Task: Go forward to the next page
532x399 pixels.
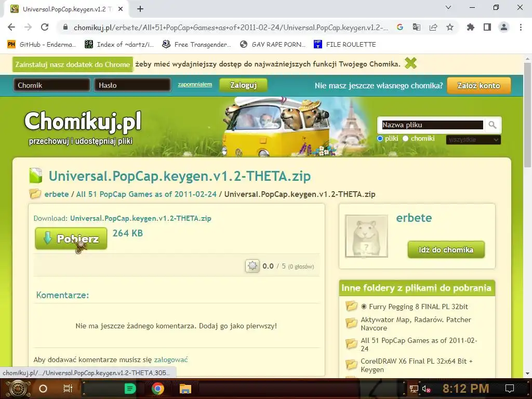Action: (x=28, y=27)
